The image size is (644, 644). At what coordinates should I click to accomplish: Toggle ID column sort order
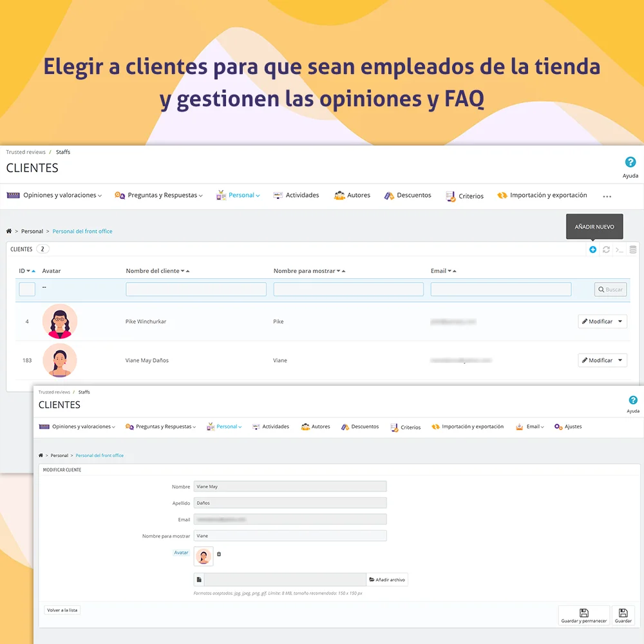pos(30,270)
